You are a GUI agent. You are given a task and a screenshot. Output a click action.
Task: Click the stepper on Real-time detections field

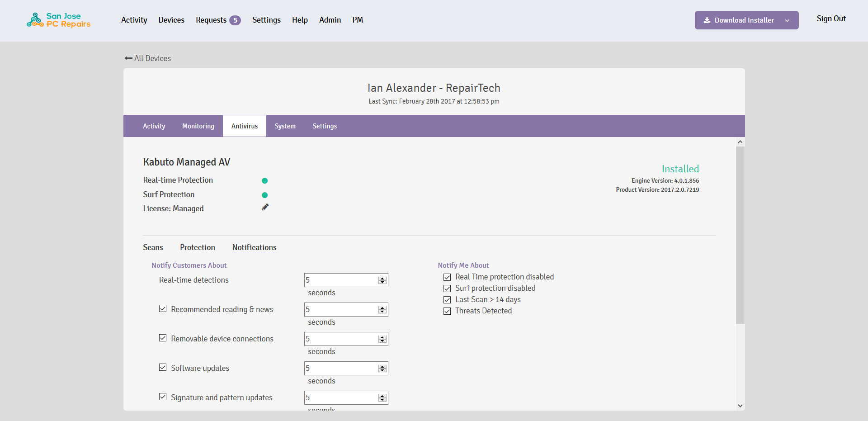pos(382,280)
